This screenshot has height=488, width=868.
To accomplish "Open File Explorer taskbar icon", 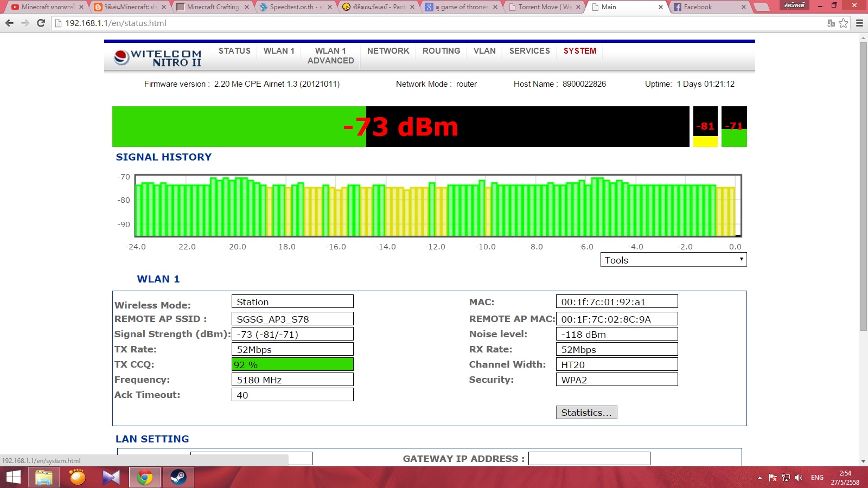I will click(x=44, y=477).
